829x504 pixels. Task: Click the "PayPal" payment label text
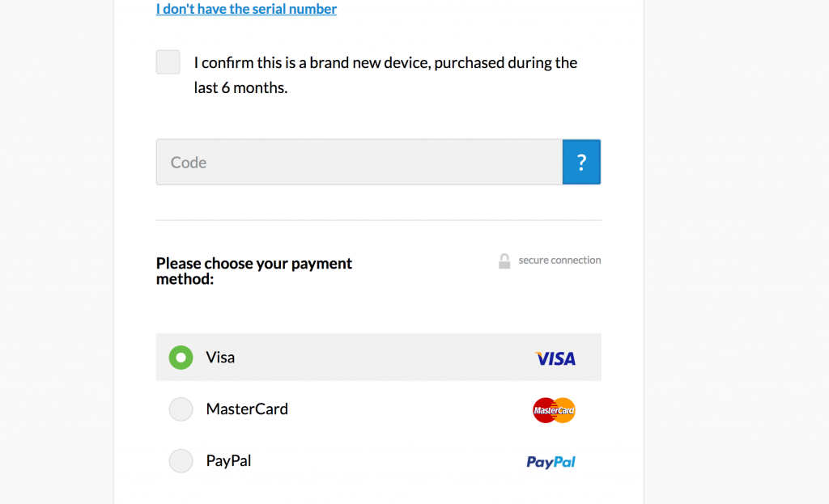coord(228,461)
